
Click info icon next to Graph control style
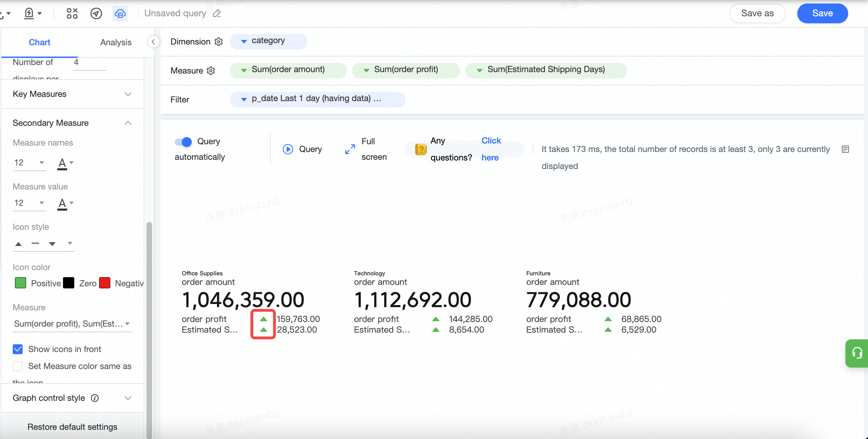click(x=95, y=398)
